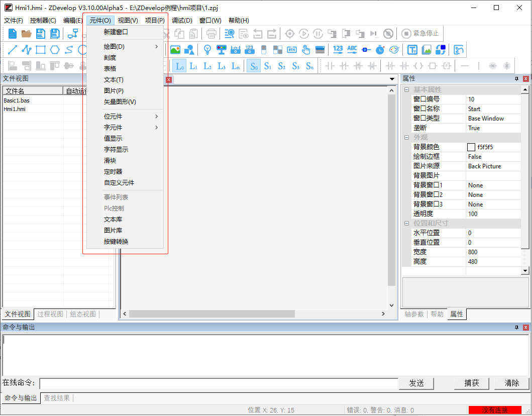Select the polygon drawing tool

[x=54, y=49]
